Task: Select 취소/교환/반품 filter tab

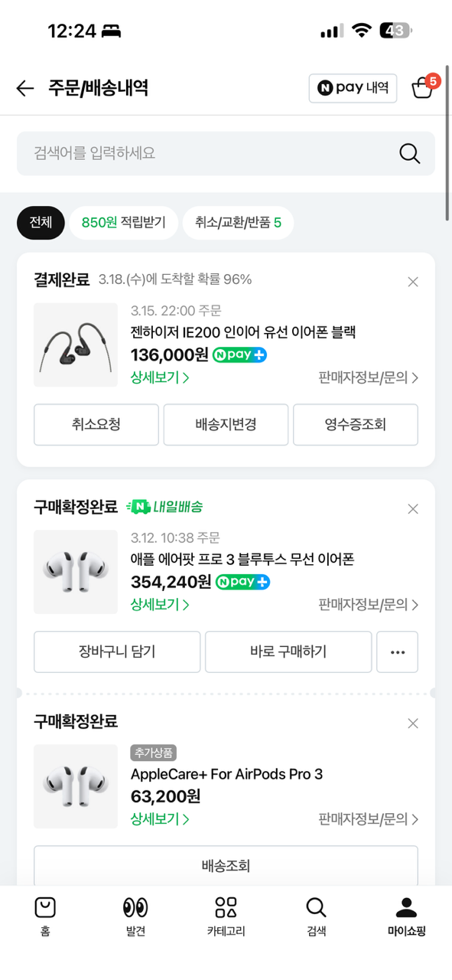Action: point(238,223)
